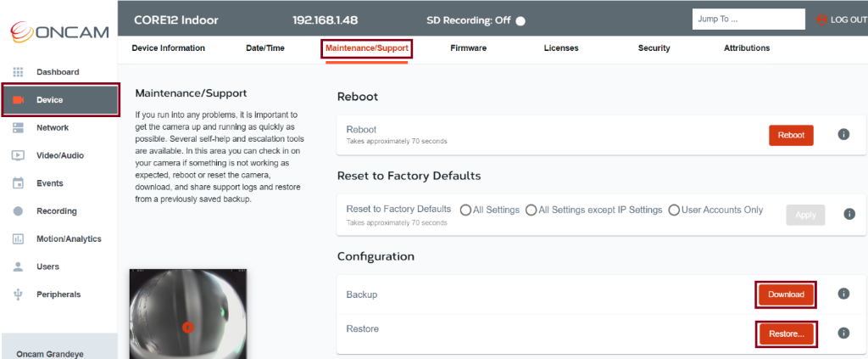Play the camera preview video
The width and height of the screenshot is (868, 359).
point(188,328)
